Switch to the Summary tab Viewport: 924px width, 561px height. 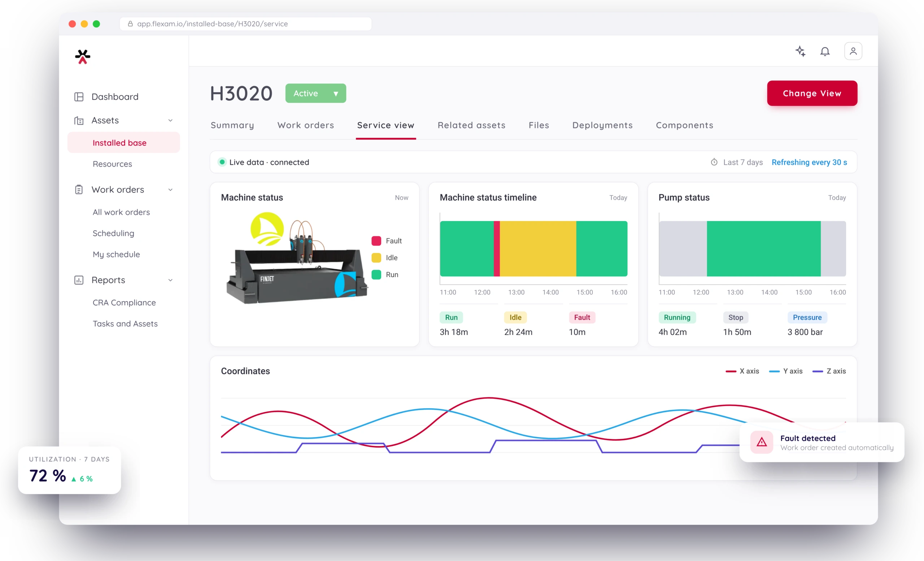pos(232,125)
